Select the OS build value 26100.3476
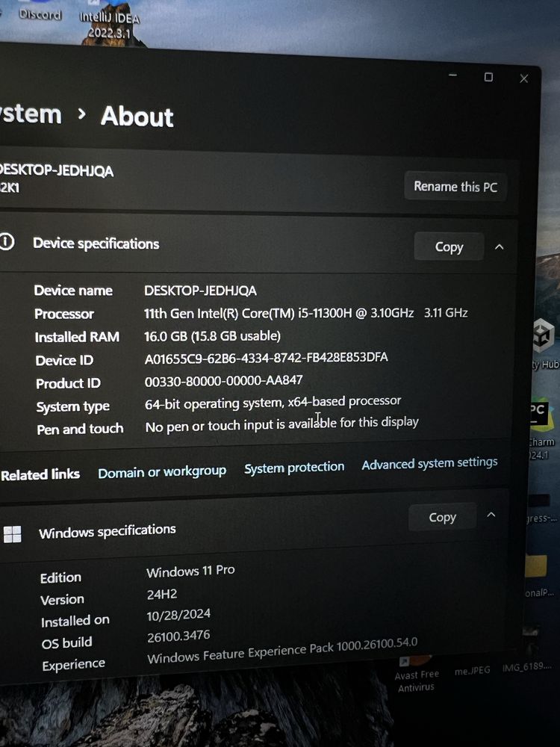The width and height of the screenshot is (560, 747). [x=178, y=636]
